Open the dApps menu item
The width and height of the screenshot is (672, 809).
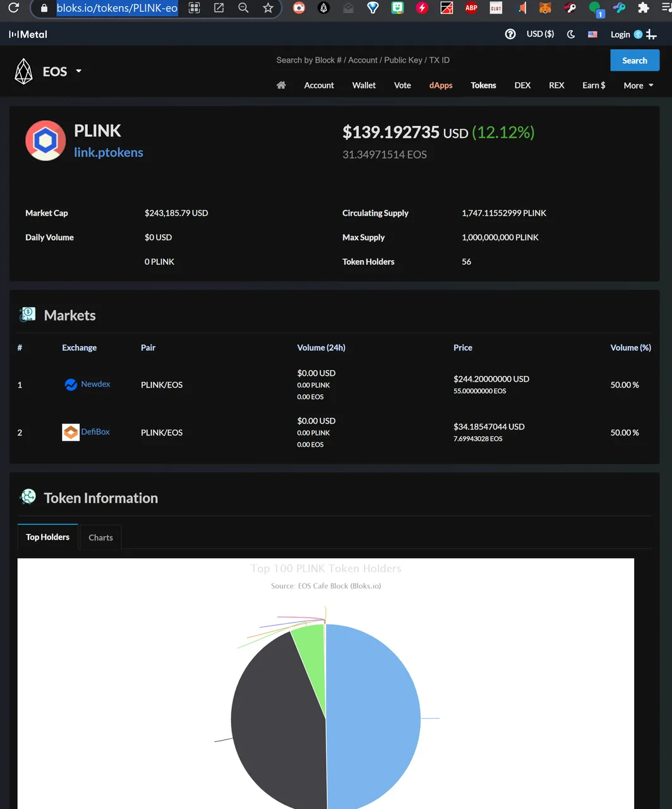coord(441,85)
